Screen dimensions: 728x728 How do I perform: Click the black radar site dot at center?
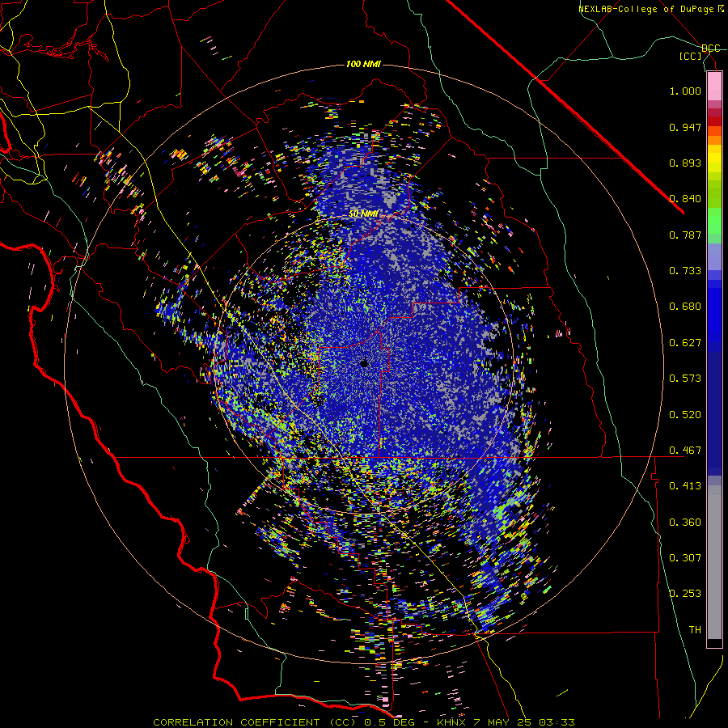point(365,363)
